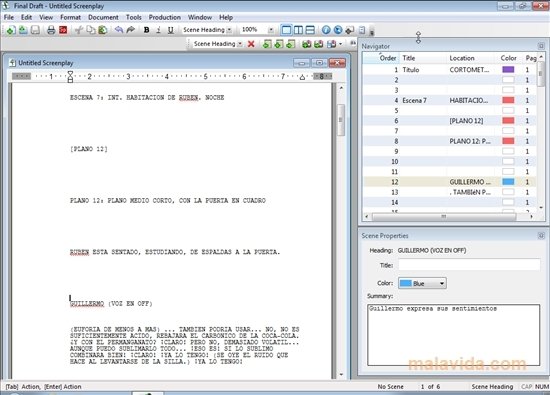This screenshot has width=550, height=395.
Task: Open the Color dropdown showing Blue
Action: point(422,283)
